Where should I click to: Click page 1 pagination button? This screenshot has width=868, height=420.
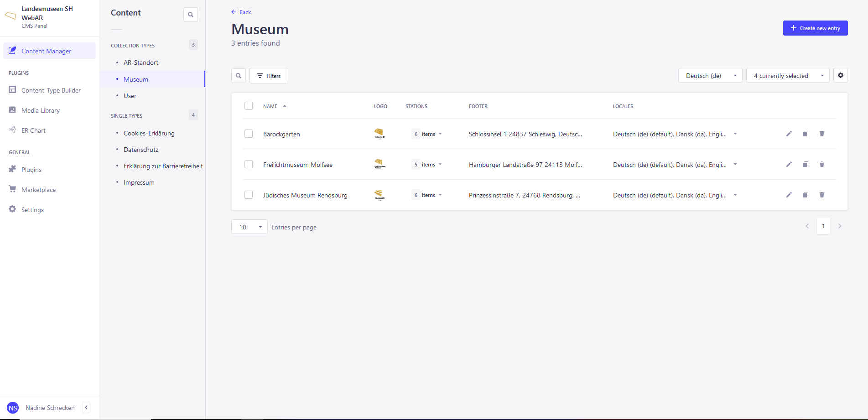823,226
